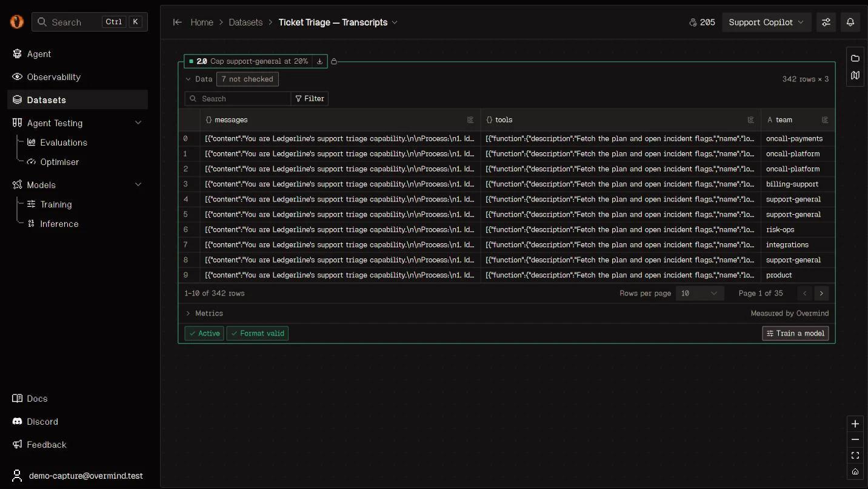Go to next page of rows

pyautogui.click(x=821, y=293)
